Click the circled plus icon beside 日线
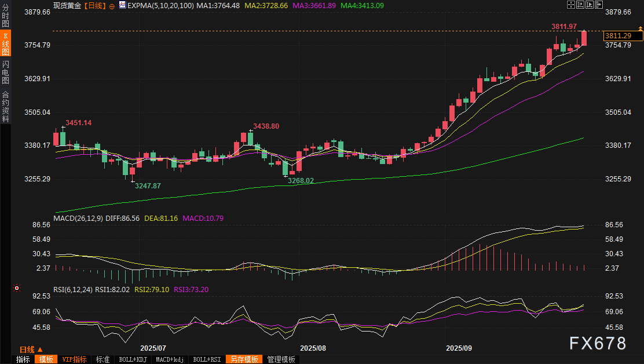Viewport: 644px width, 364px height. tap(112, 5)
